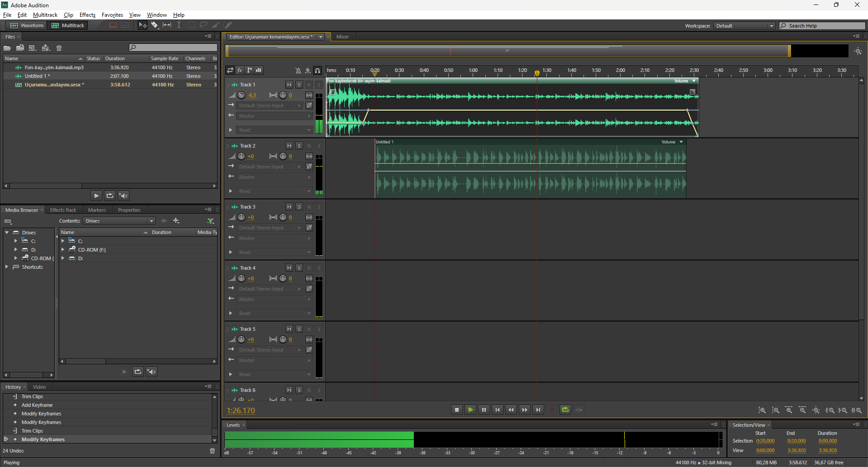Click the Open File icon in Files panel
The height and width of the screenshot is (467, 868).
coord(7,48)
